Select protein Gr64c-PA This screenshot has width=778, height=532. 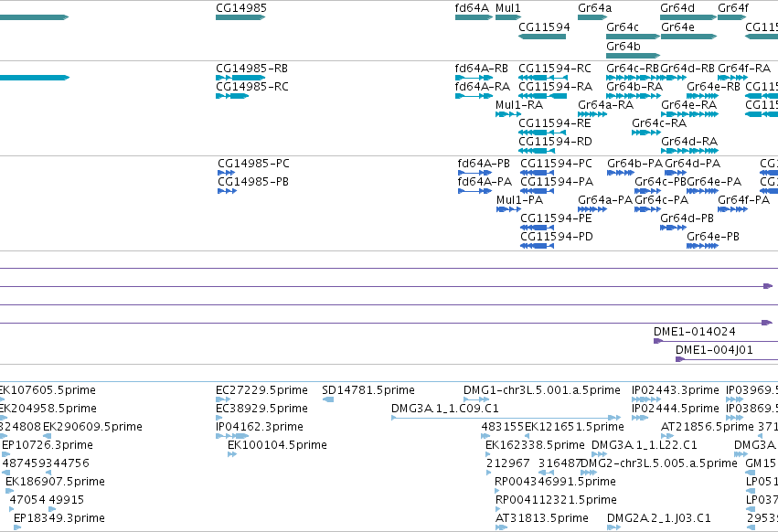point(647,209)
